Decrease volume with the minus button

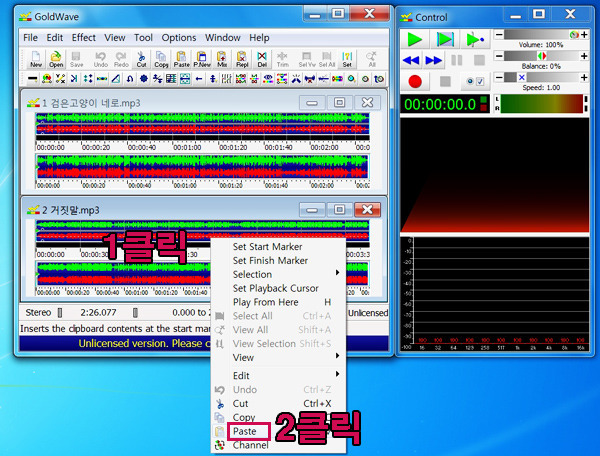[499, 35]
